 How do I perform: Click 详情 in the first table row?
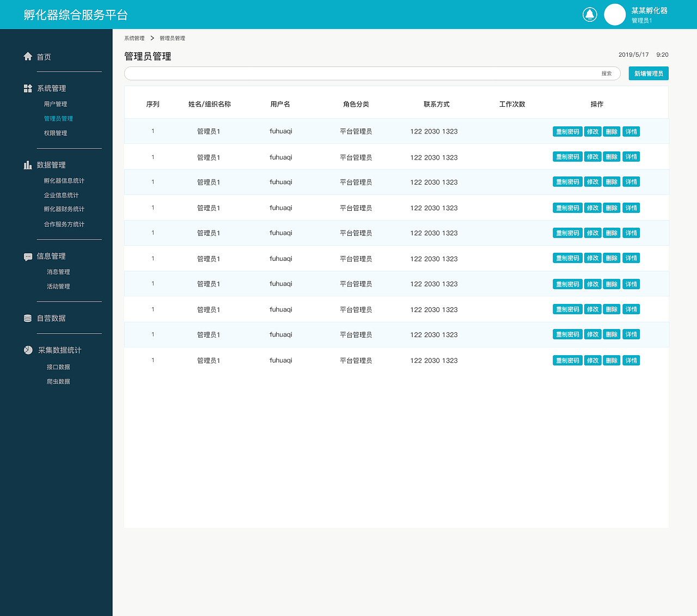(631, 132)
